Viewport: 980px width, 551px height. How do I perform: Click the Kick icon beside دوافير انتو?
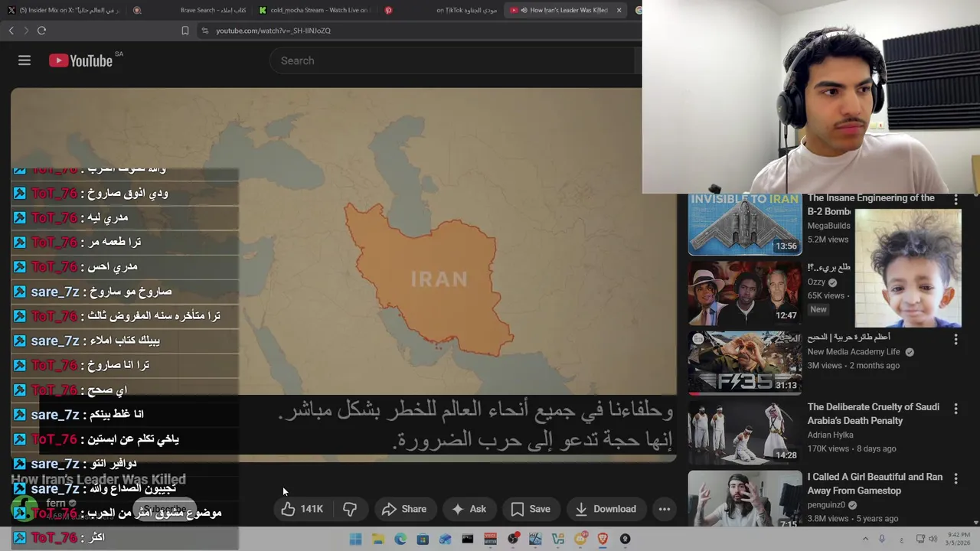point(19,464)
